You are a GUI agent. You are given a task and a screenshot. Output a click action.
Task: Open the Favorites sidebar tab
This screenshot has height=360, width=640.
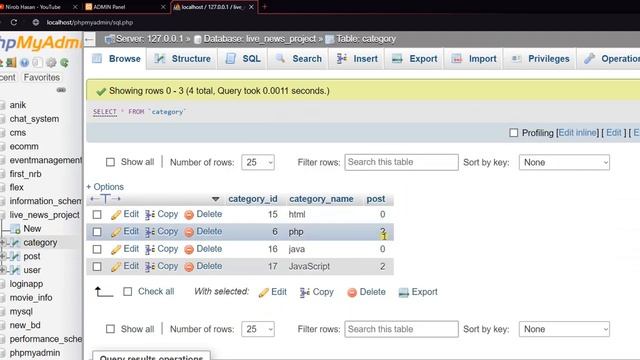(x=42, y=78)
